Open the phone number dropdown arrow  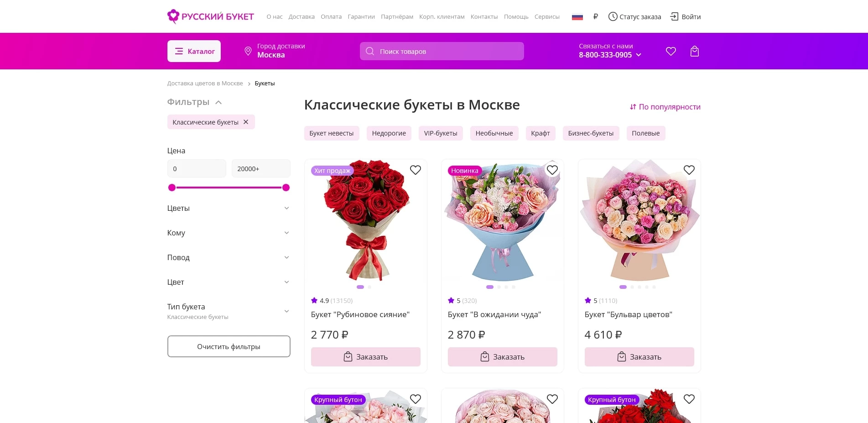[x=639, y=55]
